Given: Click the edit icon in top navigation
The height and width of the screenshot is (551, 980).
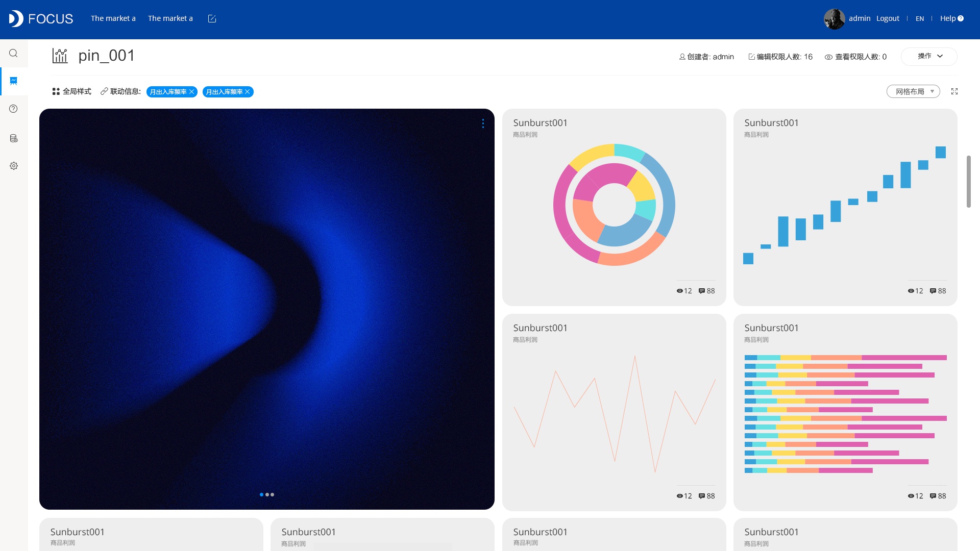Looking at the screenshot, I should (212, 19).
